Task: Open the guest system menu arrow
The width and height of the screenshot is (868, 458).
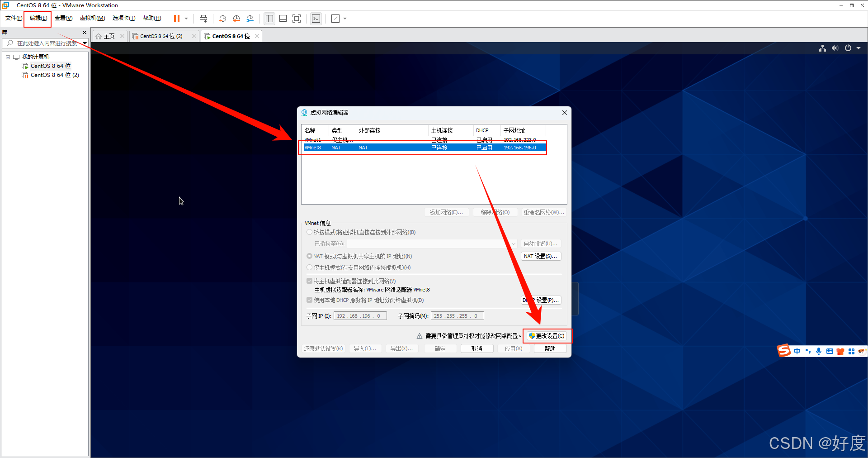Action: click(859, 48)
